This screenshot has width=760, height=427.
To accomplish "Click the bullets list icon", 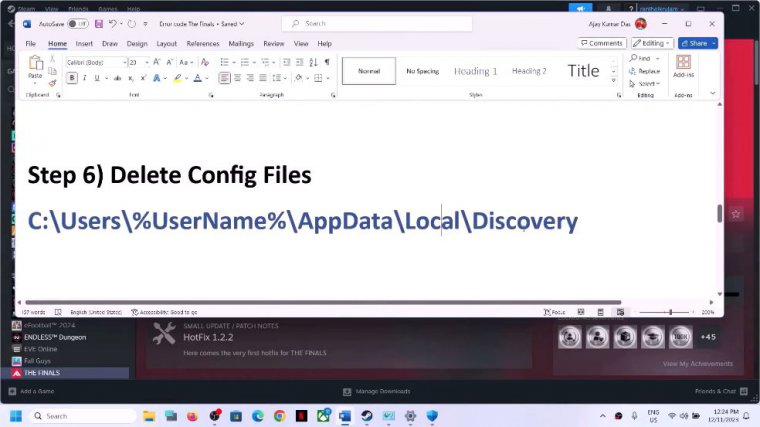I will (x=225, y=62).
